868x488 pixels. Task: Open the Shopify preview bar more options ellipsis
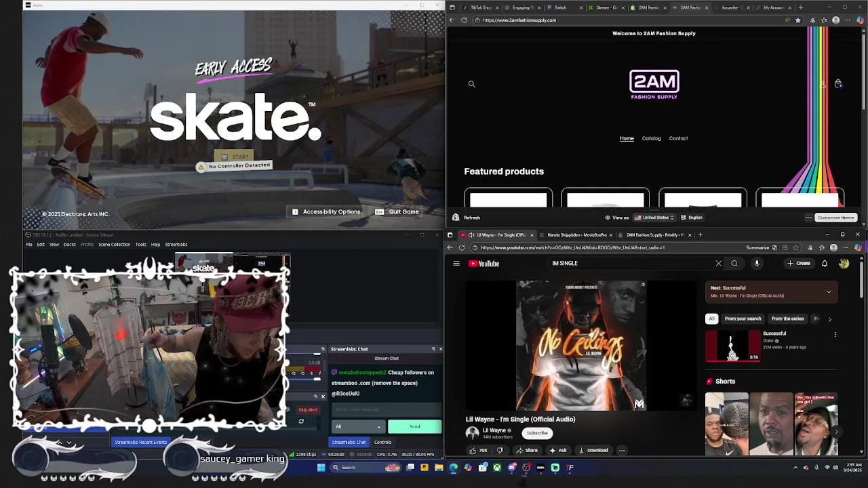[808, 218]
